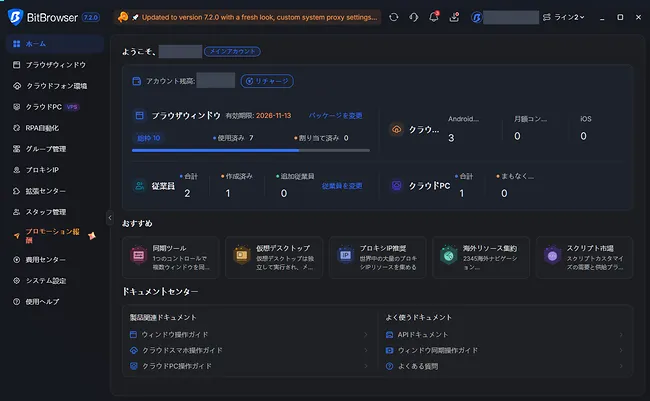Click the Android cloud phone count 3
This screenshot has height=401, width=650.
(x=451, y=138)
